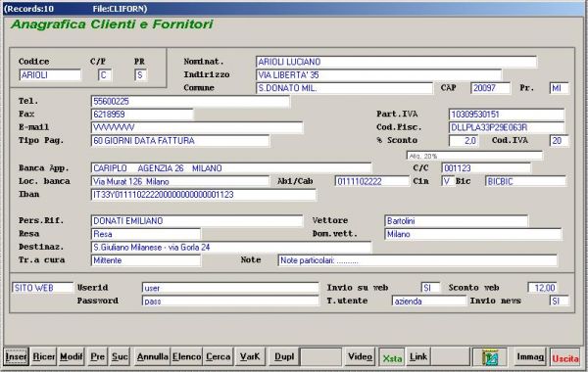Click the blank button right of Dupl
This screenshot has width=588, height=372.
tap(321, 356)
